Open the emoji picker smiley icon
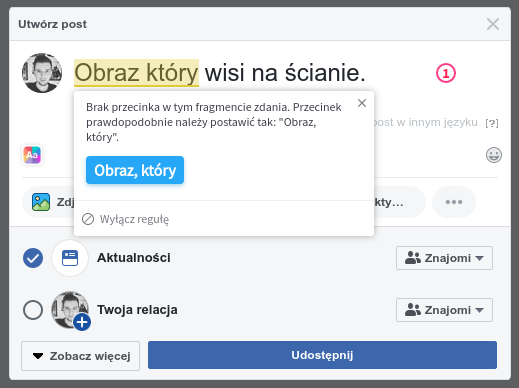519x388 pixels. point(494,155)
